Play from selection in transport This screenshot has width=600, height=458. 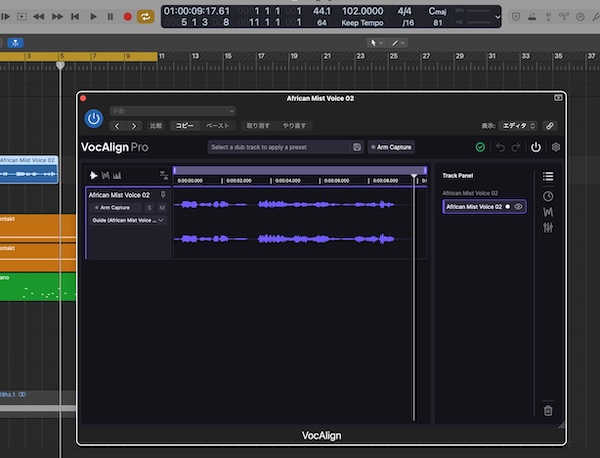(22, 16)
